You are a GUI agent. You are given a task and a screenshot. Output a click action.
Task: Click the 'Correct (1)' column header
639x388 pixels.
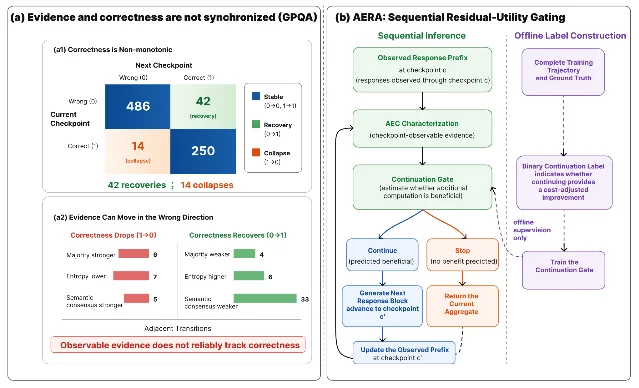click(x=198, y=77)
